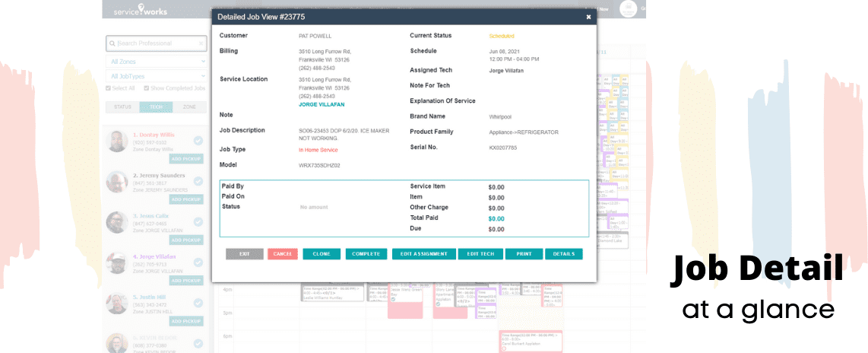Switch to the ZONE tab
The width and height of the screenshot is (868, 353).
189,107
